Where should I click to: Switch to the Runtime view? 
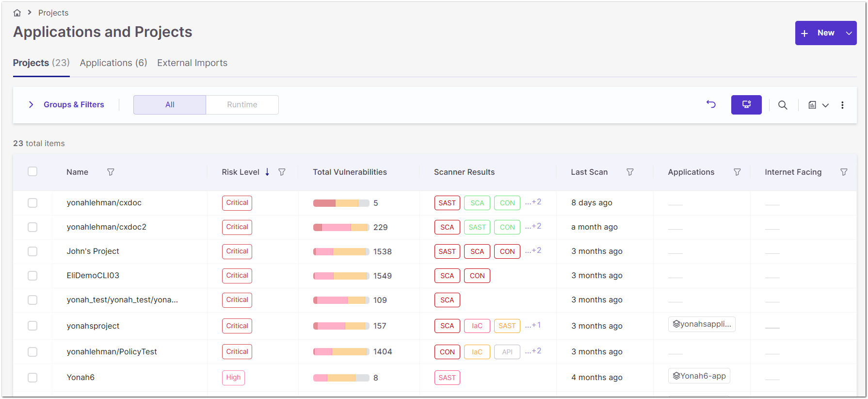point(242,105)
